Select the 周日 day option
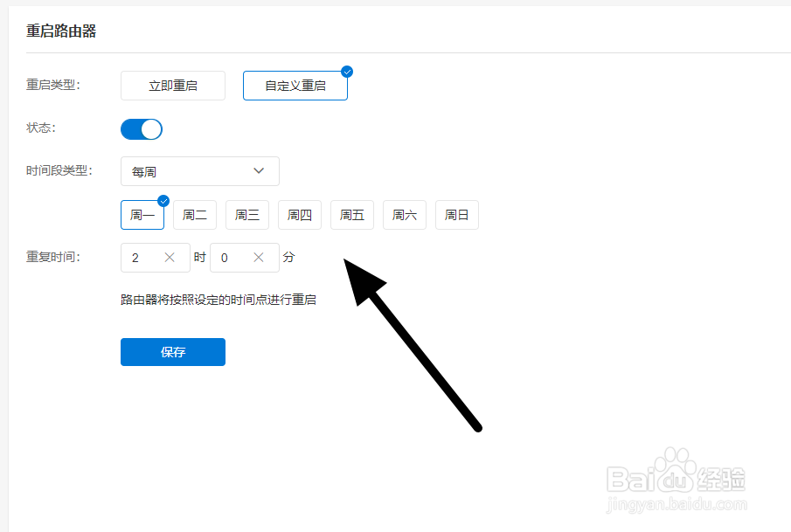The image size is (791, 532). coord(457,215)
